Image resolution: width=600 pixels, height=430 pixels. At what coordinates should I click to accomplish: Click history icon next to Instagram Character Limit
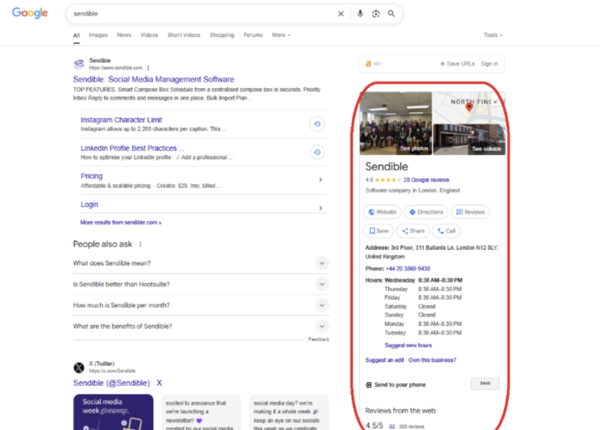tap(317, 124)
